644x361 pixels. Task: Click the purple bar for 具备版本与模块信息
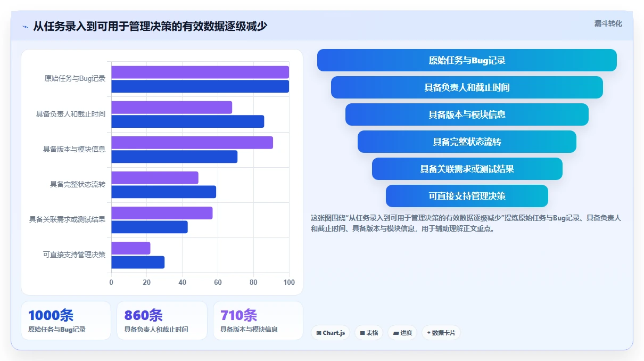192,143
